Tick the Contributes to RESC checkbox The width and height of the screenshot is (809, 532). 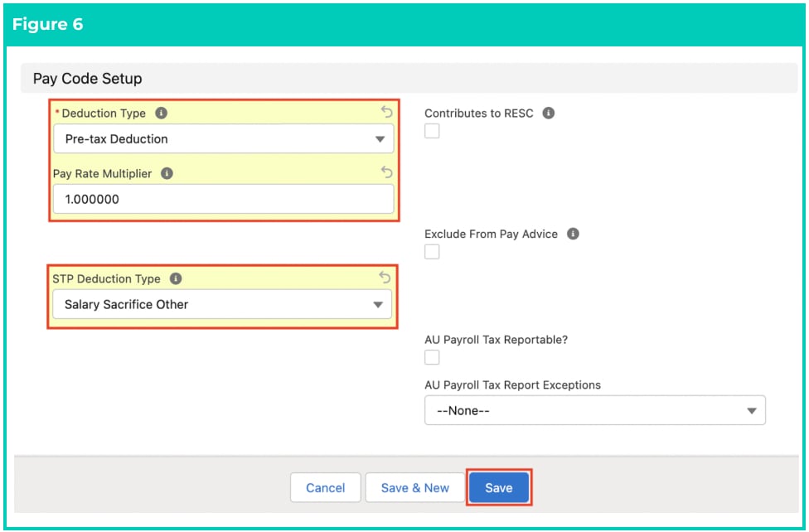pos(432,131)
